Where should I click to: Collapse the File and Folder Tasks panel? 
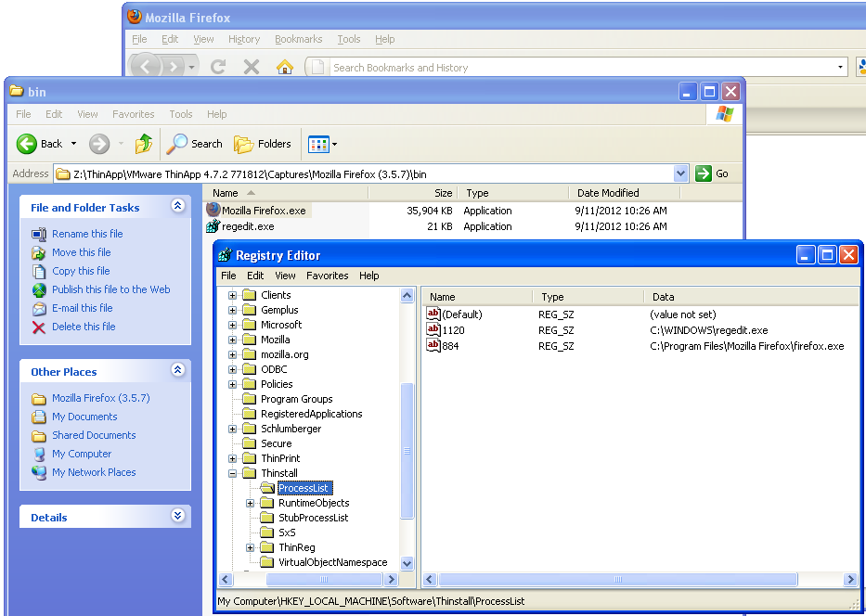(x=178, y=207)
